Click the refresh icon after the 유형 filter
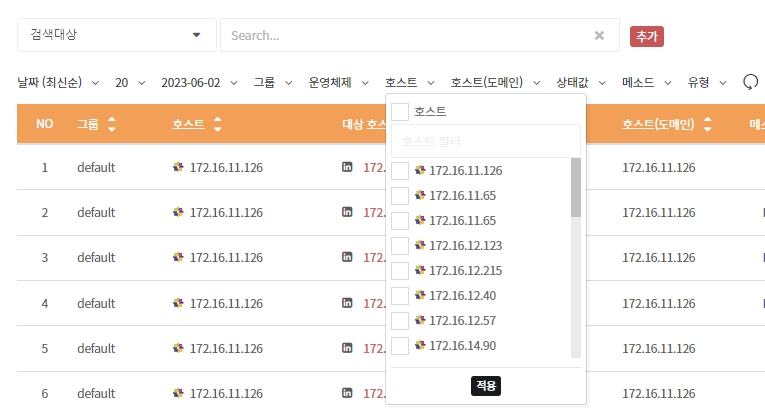 coord(750,82)
